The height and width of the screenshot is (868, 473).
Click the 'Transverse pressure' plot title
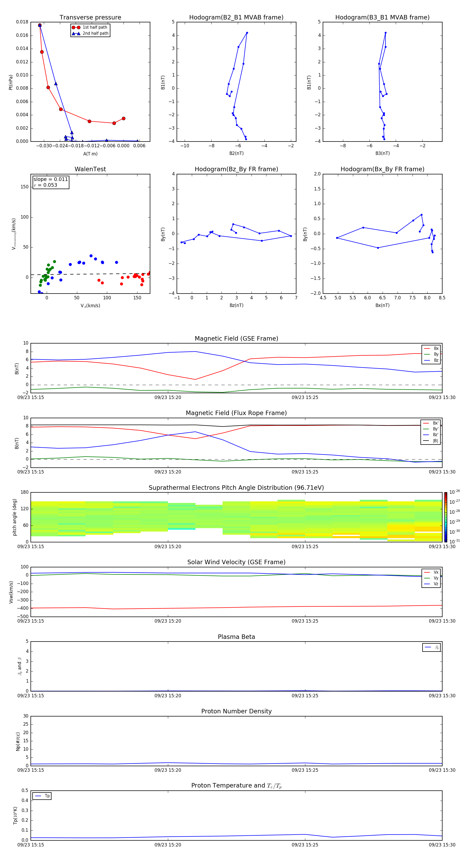coord(90,17)
